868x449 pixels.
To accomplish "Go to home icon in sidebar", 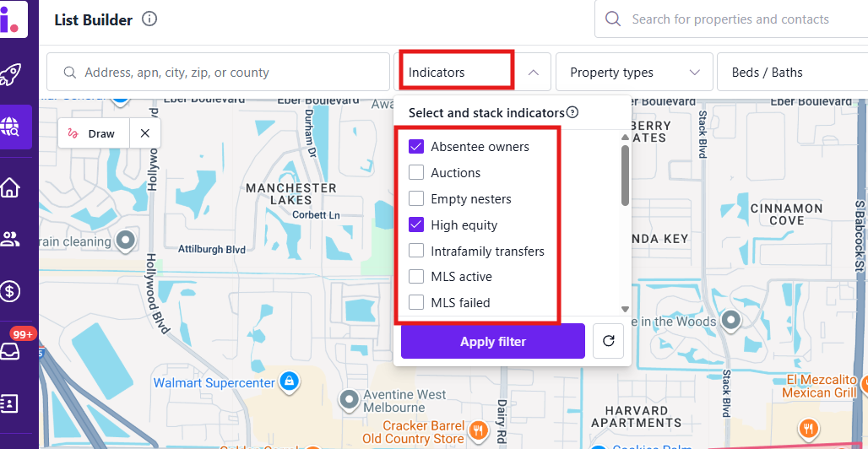I will pyautogui.click(x=10, y=187).
